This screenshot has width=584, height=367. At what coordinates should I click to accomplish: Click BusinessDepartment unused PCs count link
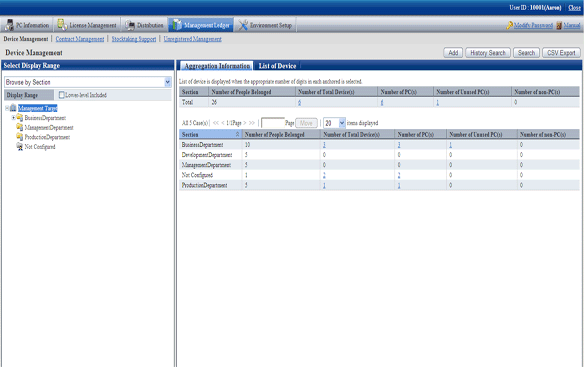pyautogui.click(x=450, y=145)
